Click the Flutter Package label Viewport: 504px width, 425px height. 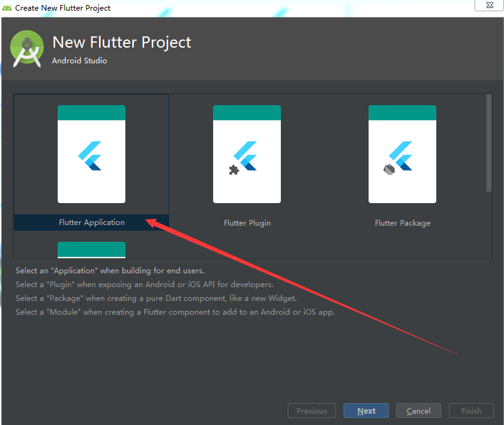(402, 223)
